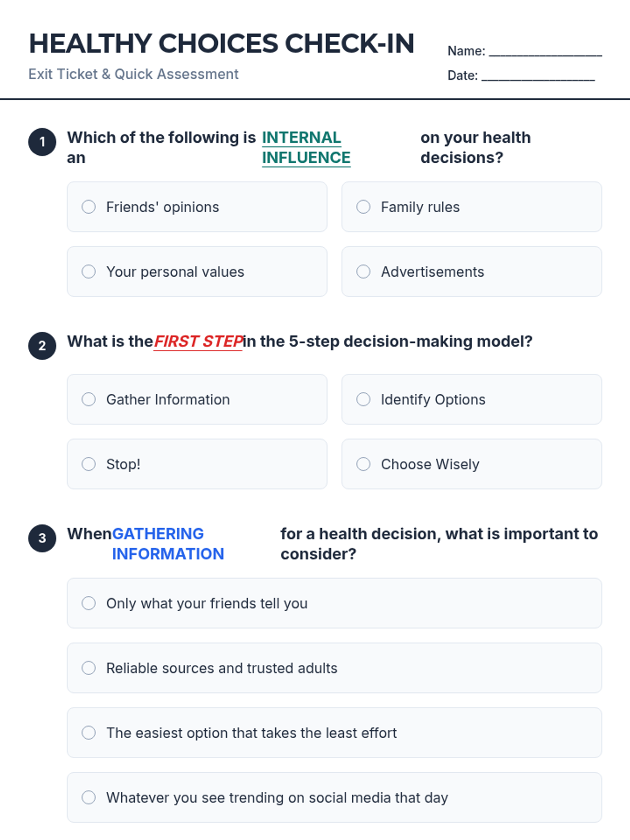Viewport: 630px width, 840px height.
Task: Click the Date blank line field
Action: click(538, 76)
